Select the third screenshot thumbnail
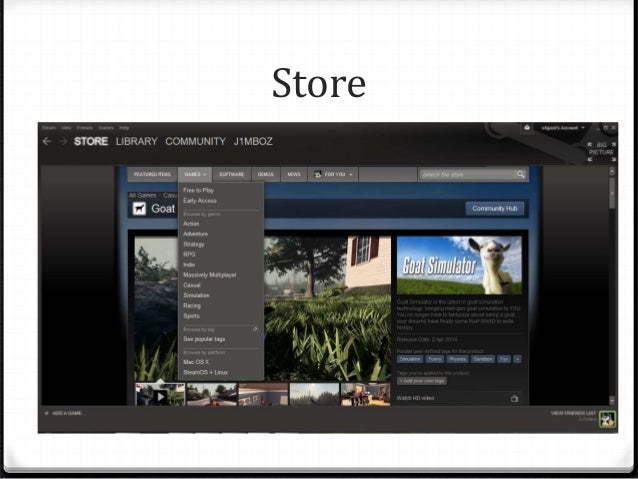The image size is (638, 479). [x=263, y=394]
